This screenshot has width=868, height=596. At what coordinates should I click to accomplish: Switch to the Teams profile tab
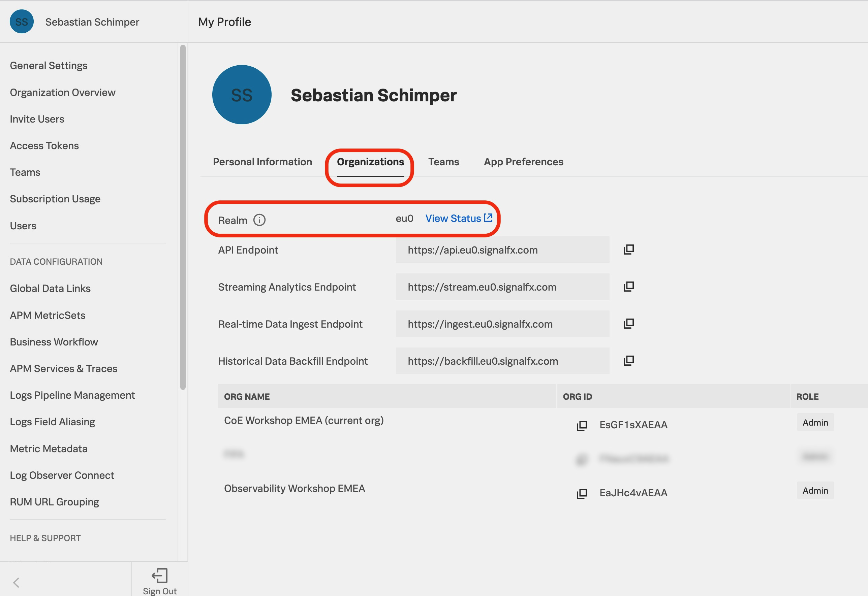click(443, 162)
